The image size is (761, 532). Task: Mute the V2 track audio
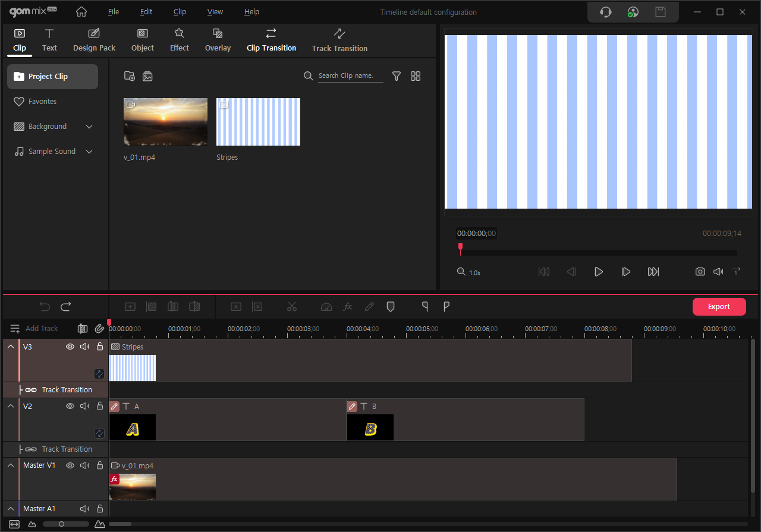coord(84,406)
